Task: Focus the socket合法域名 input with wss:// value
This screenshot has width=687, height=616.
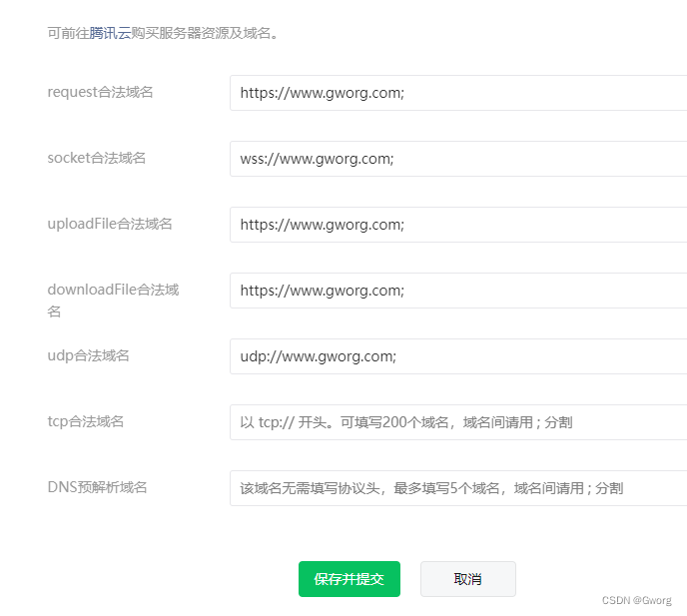Action: (x=458, y=159)
